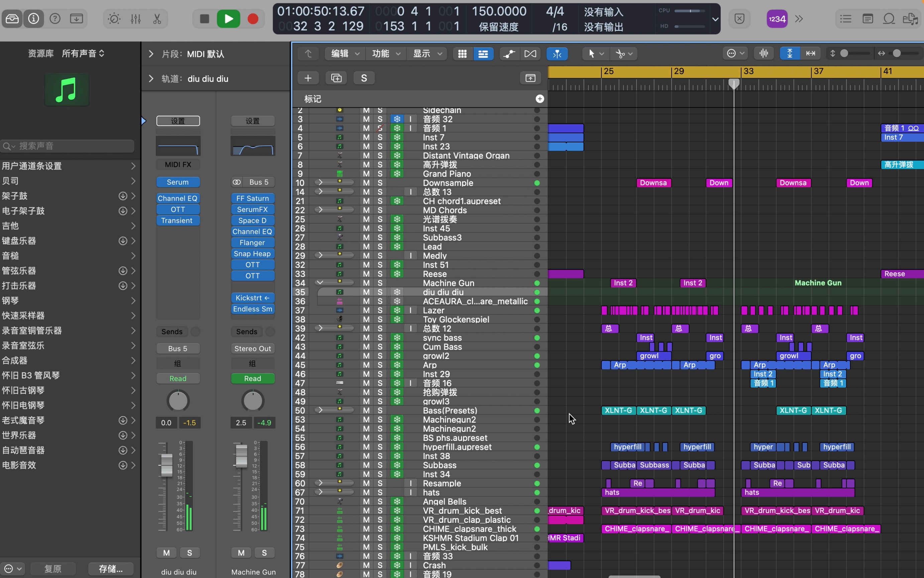Stop playback with the Stop button
924x578 pixels.
pyautogui.click(x=205, y=19)
